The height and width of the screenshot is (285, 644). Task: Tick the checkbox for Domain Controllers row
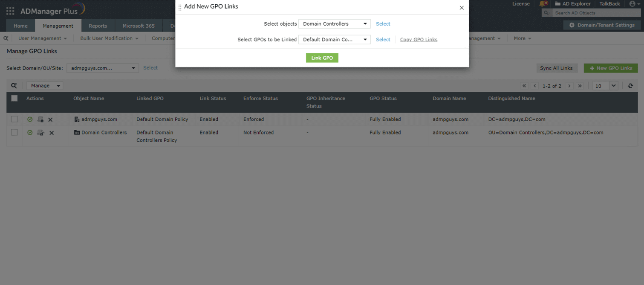(x=14, y=132)
